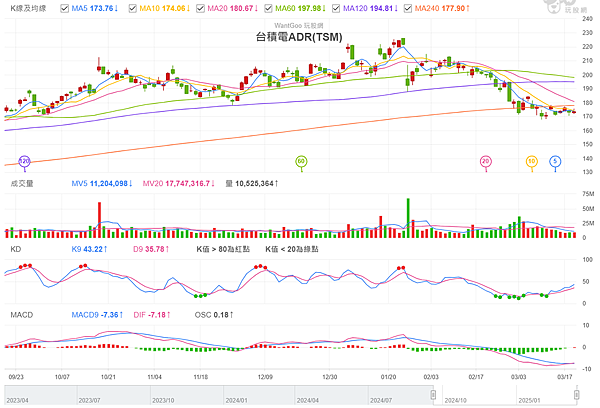The height and width of the screenshot is (408, 600).
Task: Click the DIF -7.18 value
Action: pos(152,315)
